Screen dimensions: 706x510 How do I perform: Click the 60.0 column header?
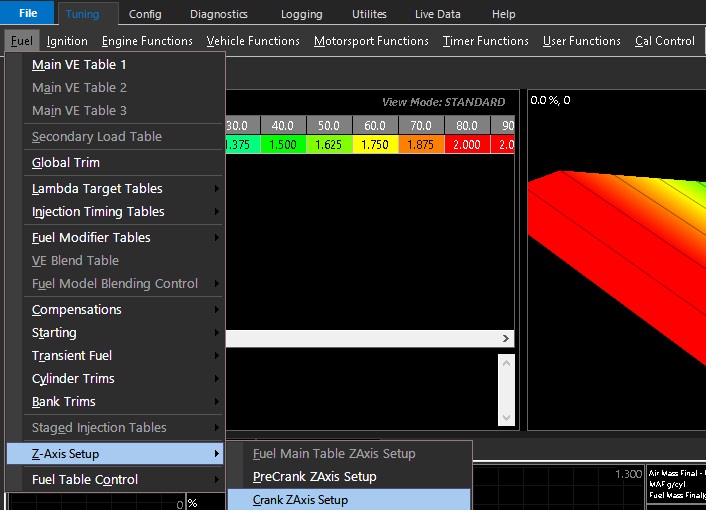(x=375, y=126)
